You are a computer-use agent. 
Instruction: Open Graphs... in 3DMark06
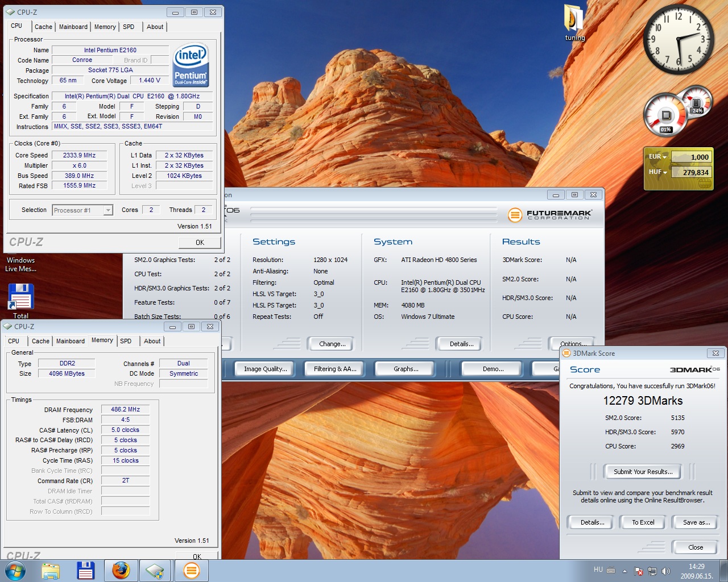406,369
